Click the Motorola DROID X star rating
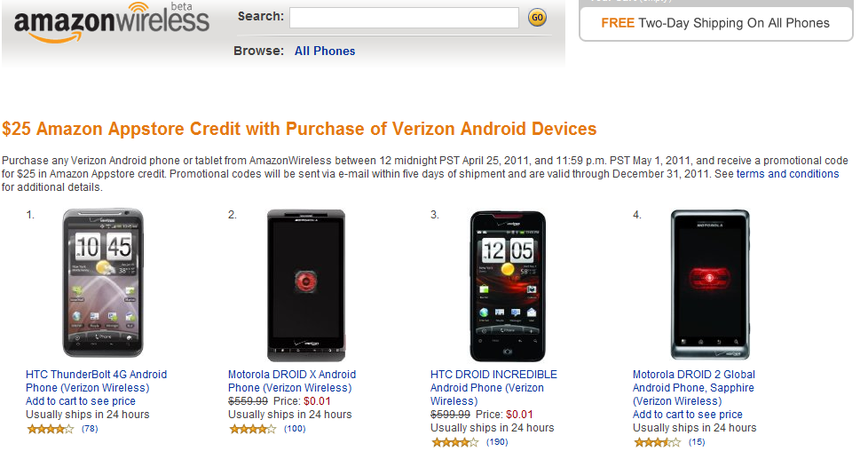 click(x=253, y=430)
